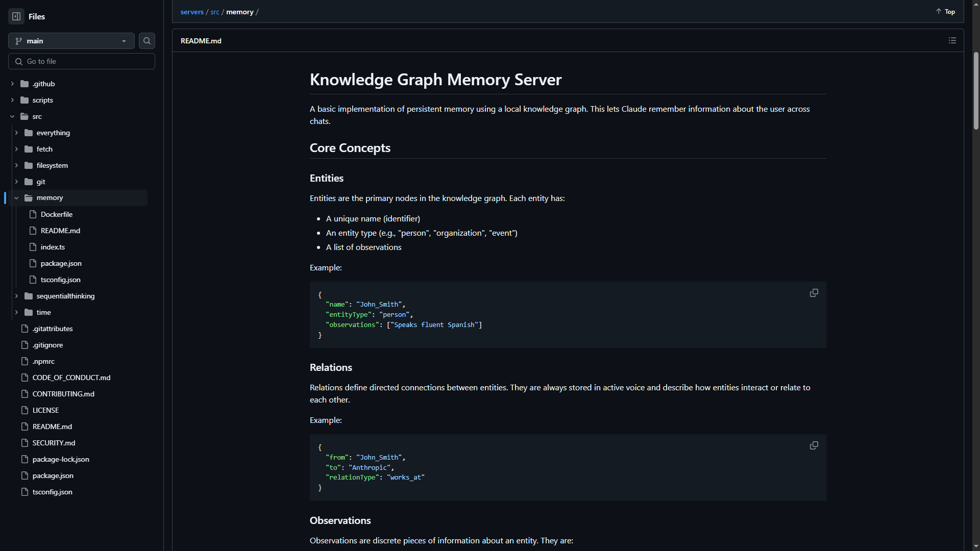Screen dimensions: 980x551
Task: Click Top to scroll to page top
Action: pyautogui.click(x=945, y=11)
